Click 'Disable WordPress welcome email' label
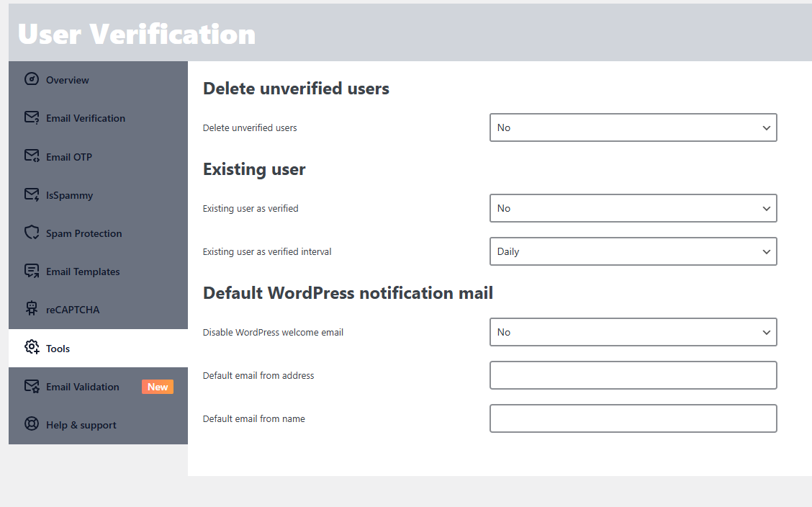Screen dimensions: 812x507 (x=273, y=333)
